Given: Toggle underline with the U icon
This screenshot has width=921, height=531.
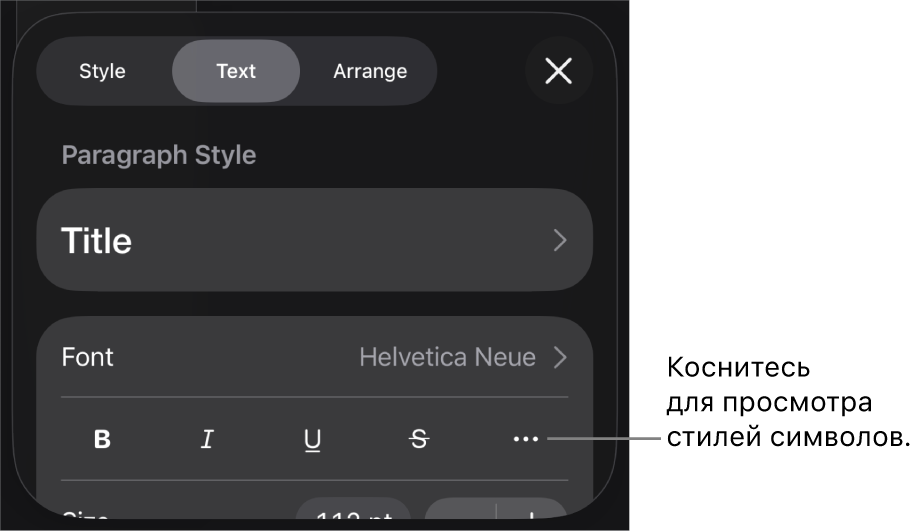Looking at the screenshot, I should point(312,439).
